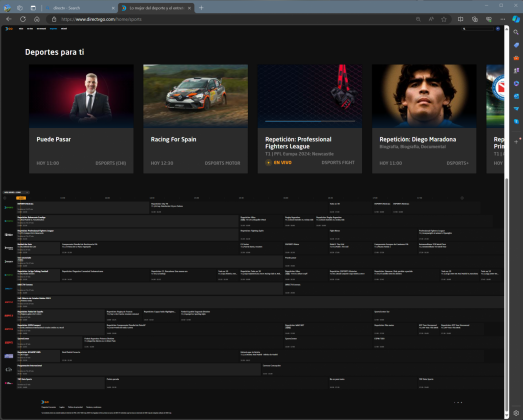Open the Repetición: Diego Maradona card
The image size is (523, 420).
click(424, 119)
